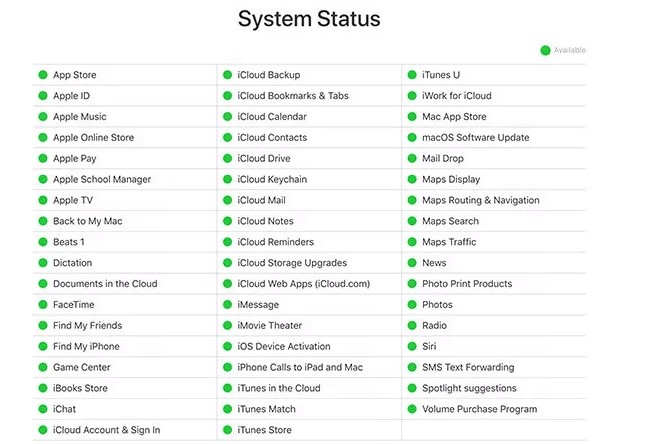Image resolution: width=649 pixels, height=444 pixels.
Task: Click the status dot next to Siri
Action: point(412,347)
